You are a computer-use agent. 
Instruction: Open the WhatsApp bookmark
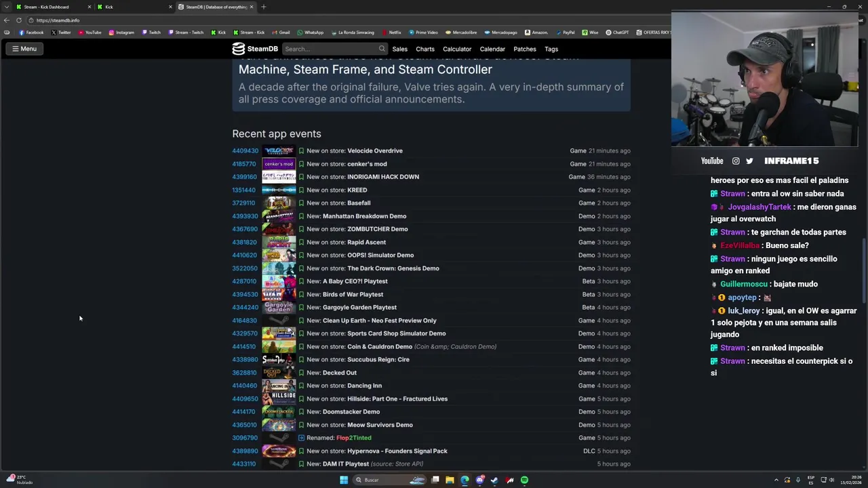pos(311,33)
